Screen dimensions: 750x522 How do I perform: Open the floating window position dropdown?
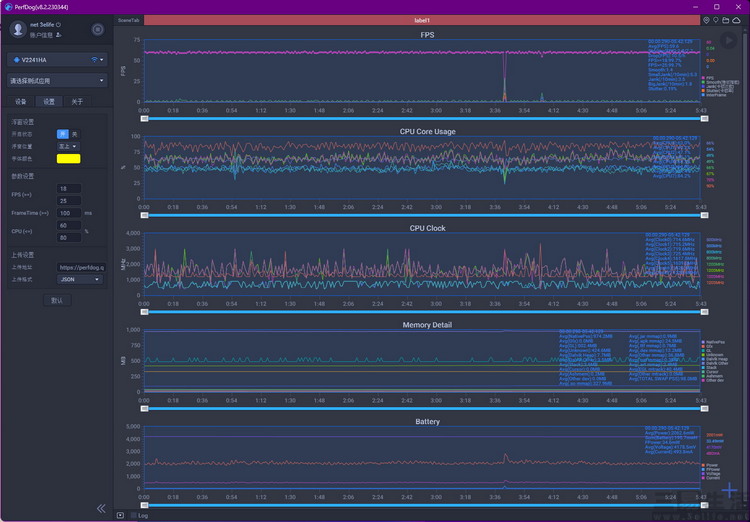coord(68,146)
